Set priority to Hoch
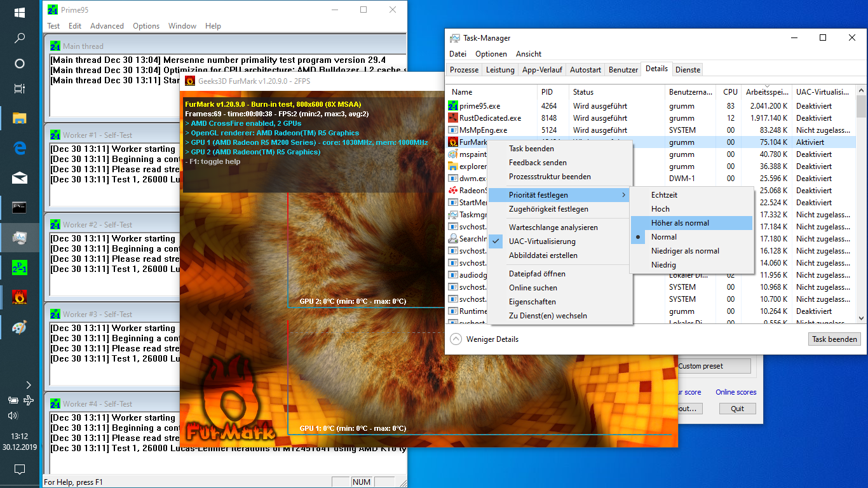This screenshot has height=488, width=868. coord(692,209)
